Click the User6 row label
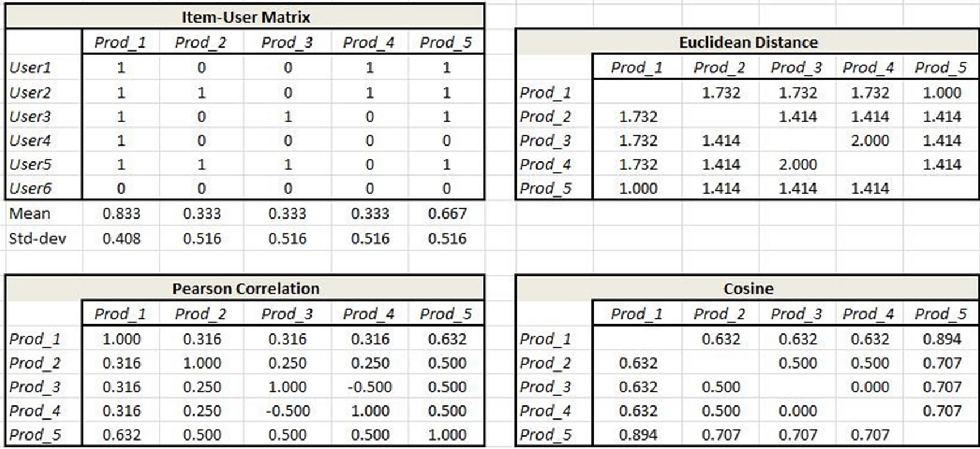980x449 pixels. tap(31, 189)
